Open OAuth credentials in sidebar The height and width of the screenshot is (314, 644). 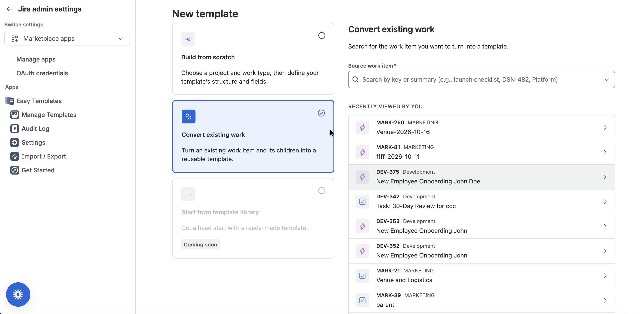(x=42, y=73)
